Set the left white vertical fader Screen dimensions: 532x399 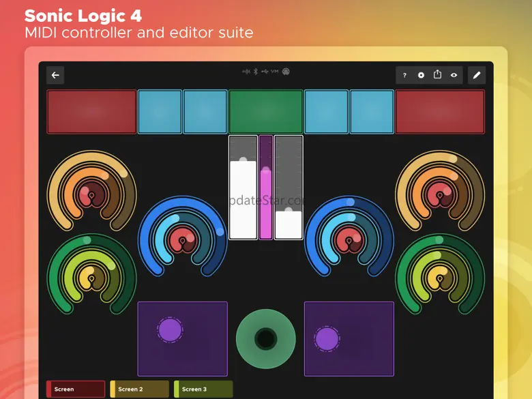point(243,188)
